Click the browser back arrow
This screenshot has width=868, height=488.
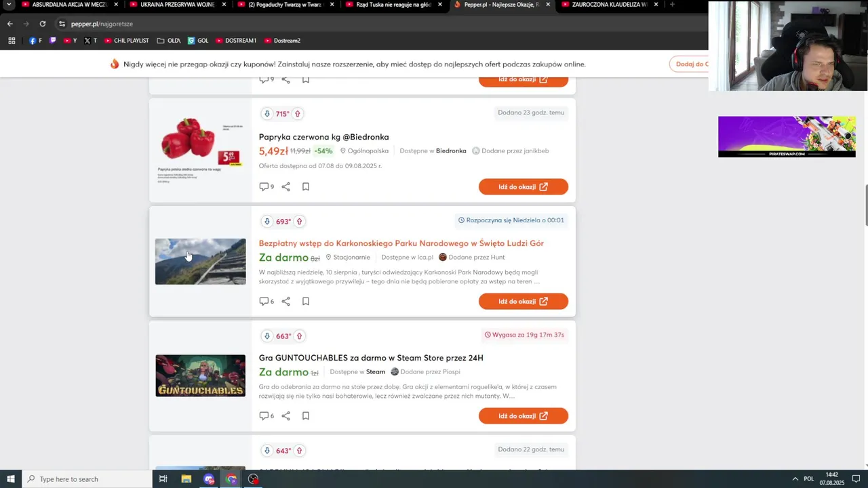pyautogui.click(x=9, y=24)
